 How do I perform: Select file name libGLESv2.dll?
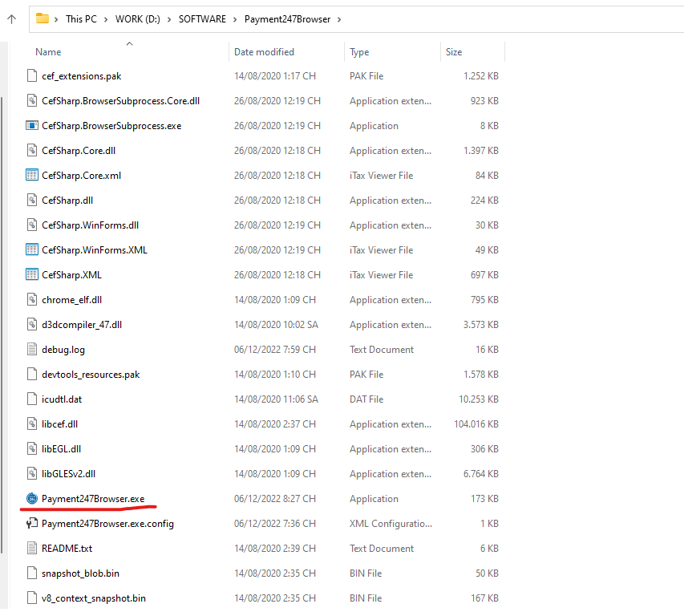(x=68, y=474)
